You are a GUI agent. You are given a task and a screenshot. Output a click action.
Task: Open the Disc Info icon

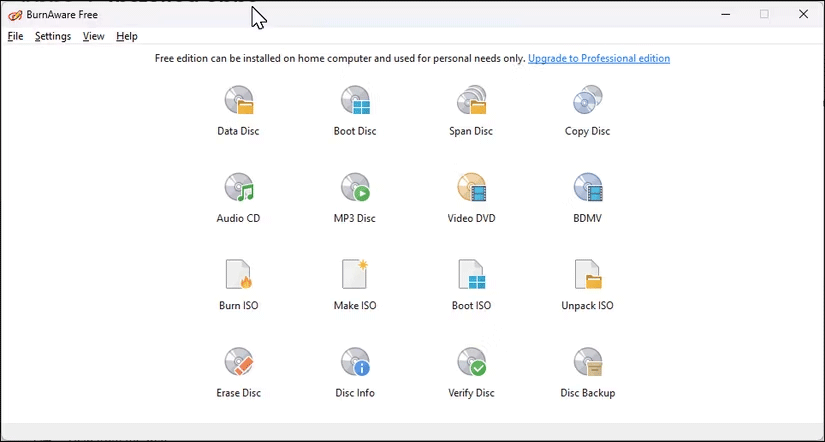coord(355,361)
